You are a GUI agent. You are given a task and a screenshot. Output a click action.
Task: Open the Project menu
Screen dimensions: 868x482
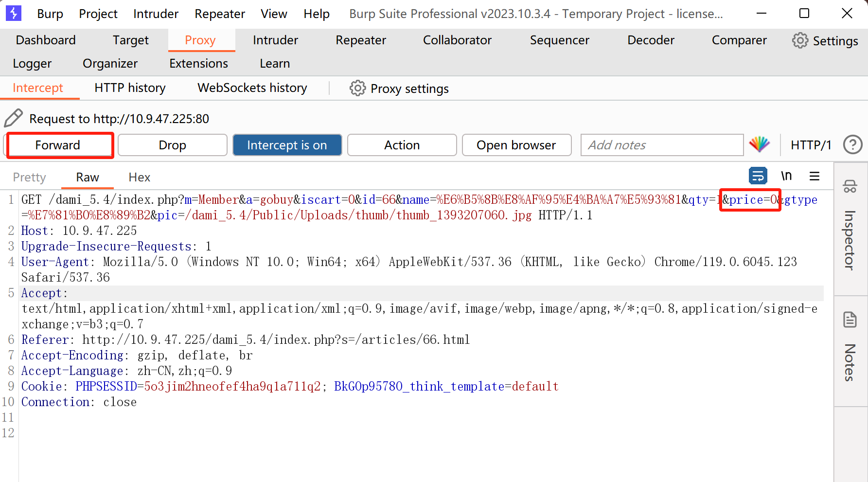98,14
